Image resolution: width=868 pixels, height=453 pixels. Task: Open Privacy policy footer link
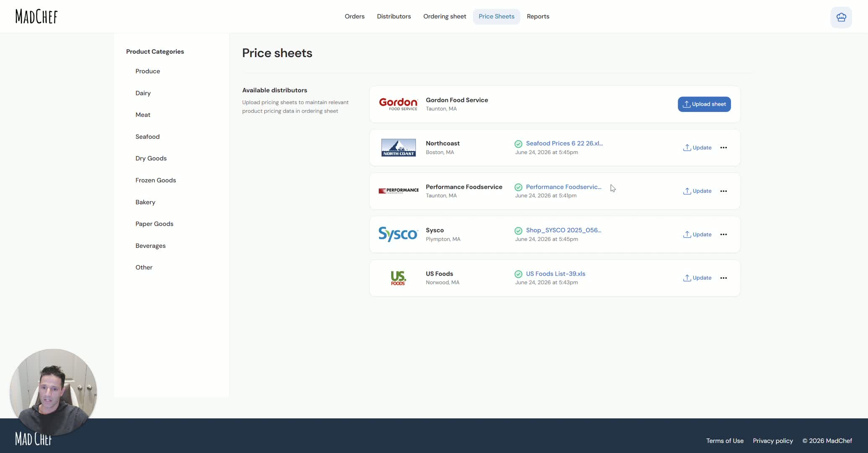pos(773,441)
